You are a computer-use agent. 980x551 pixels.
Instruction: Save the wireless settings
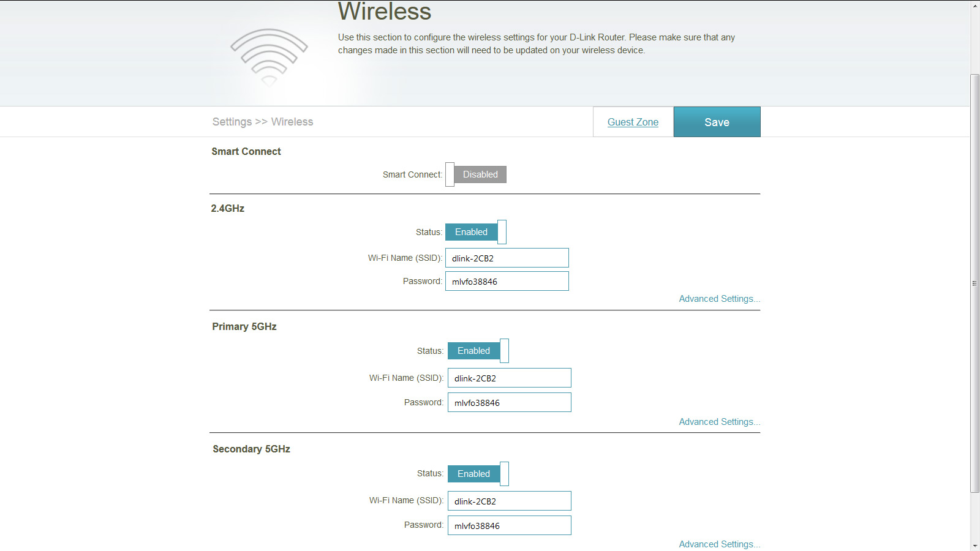click(x=717, y=122)
